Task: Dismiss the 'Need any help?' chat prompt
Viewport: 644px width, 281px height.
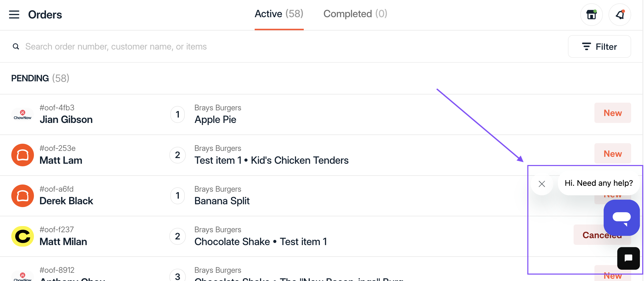Action: (x=542, y=184)
